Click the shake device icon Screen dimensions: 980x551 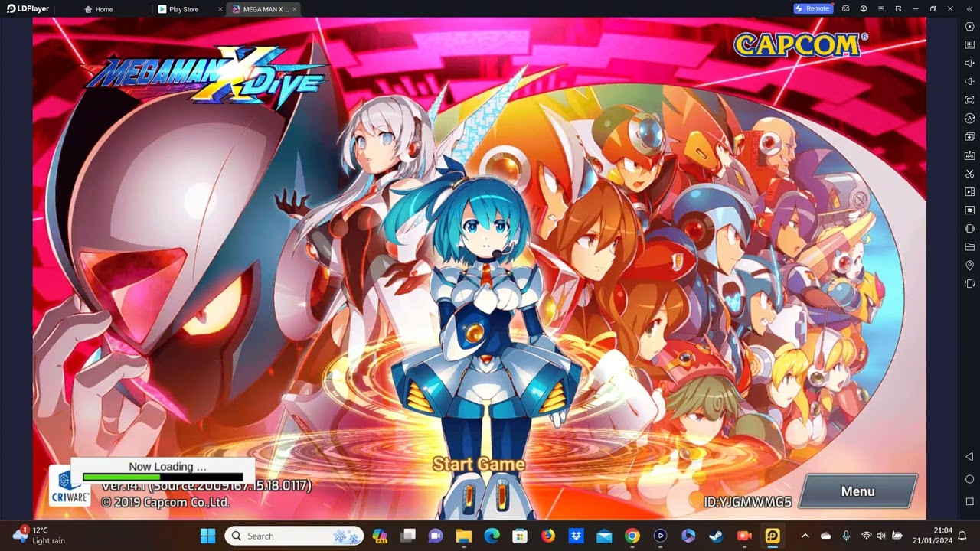[969, 229]
